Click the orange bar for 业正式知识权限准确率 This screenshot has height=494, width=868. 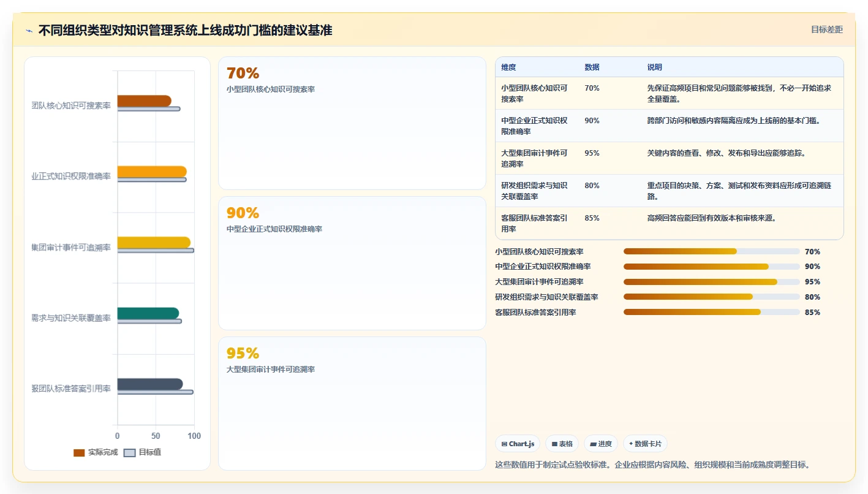(152, 172)
